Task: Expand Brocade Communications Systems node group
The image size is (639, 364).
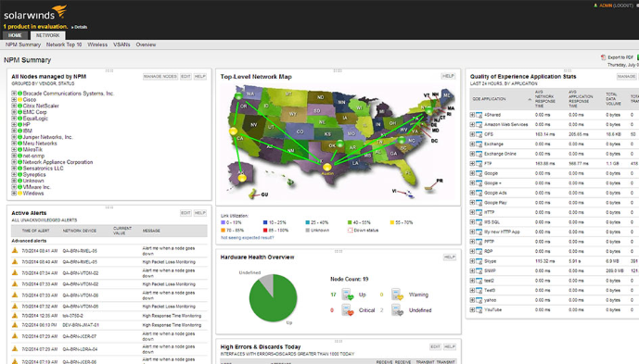Action: tap(14, 94)
